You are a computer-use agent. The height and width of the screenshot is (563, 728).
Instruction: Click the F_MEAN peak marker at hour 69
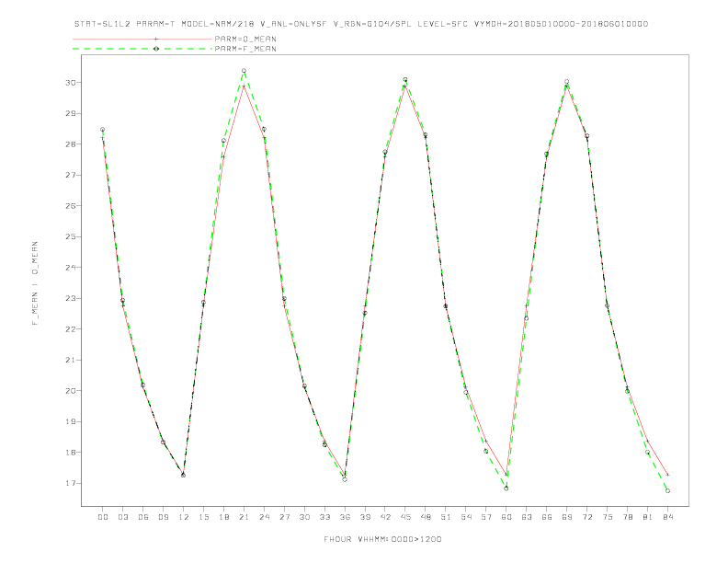pos(566,82)
